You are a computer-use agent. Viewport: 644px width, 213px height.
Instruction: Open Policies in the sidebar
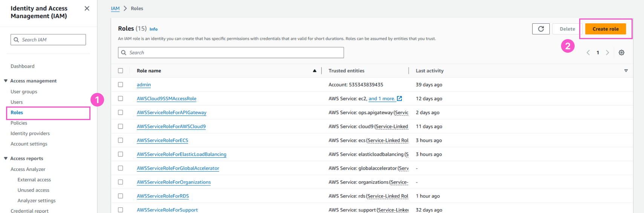point(19,123)
